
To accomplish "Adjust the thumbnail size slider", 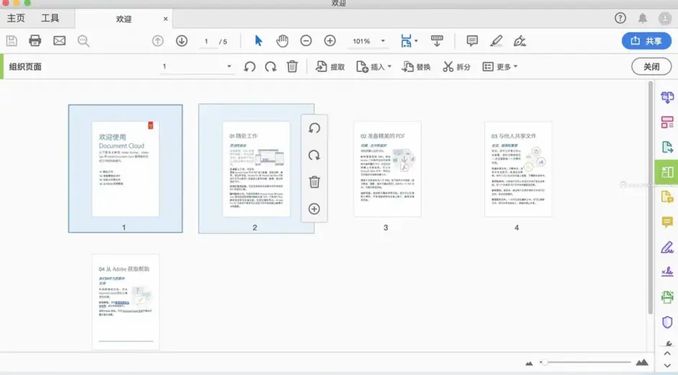I will tap(585, 362).
